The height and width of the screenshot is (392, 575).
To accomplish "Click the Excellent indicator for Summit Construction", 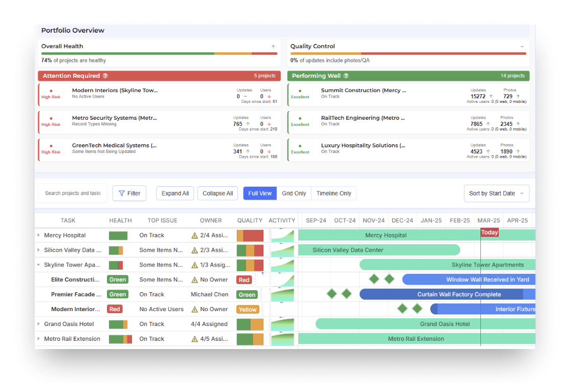I will pos(300,94).
